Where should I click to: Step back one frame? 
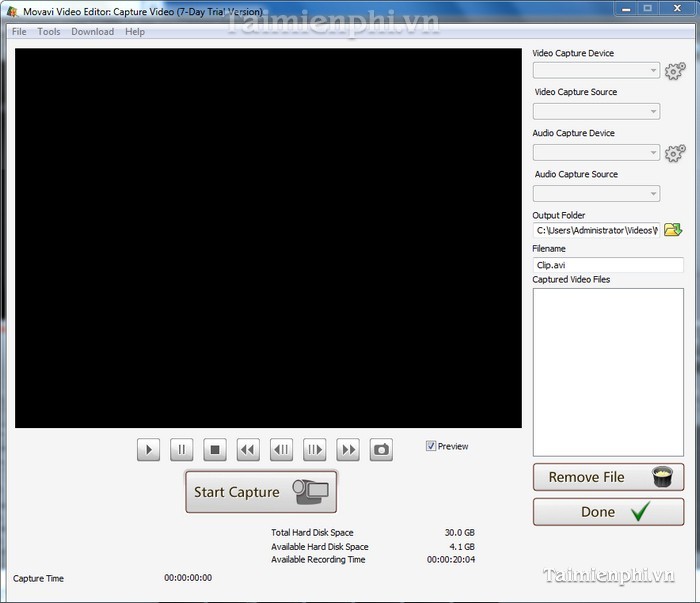click(281, 449)
